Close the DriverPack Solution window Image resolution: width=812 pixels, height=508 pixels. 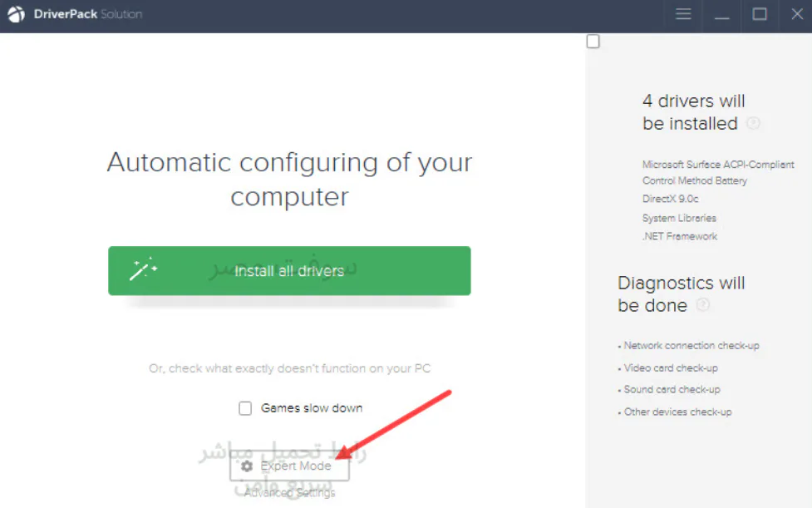pyautogui.click(x=797, y=14)
